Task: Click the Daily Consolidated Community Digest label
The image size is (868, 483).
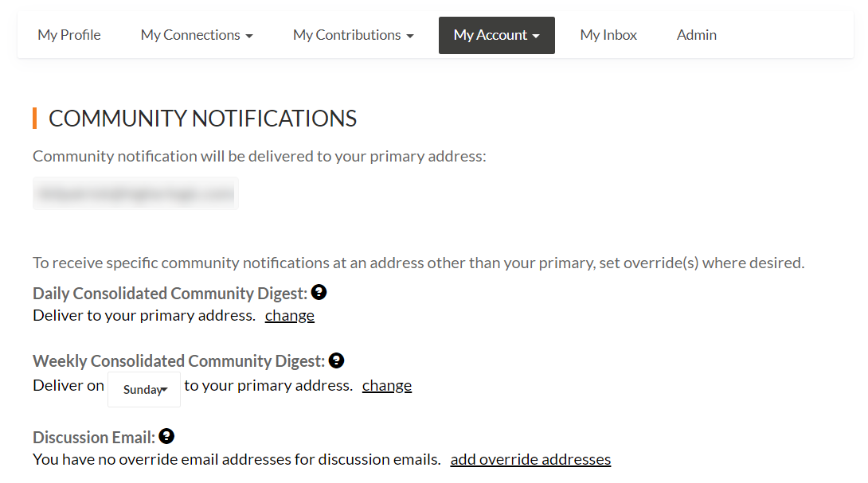Action: point(170,294)
